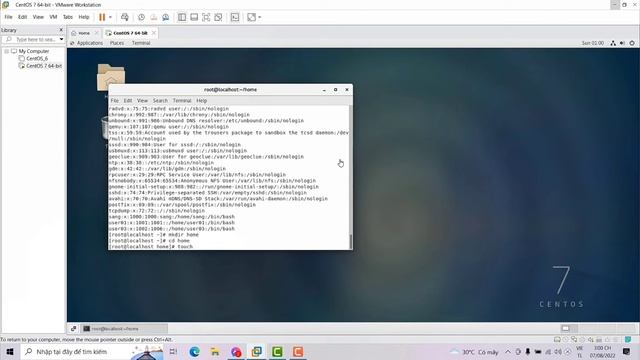Show hidden system tray icons
The height and width of the screenshot is (360, 640).
pos(508,351)
